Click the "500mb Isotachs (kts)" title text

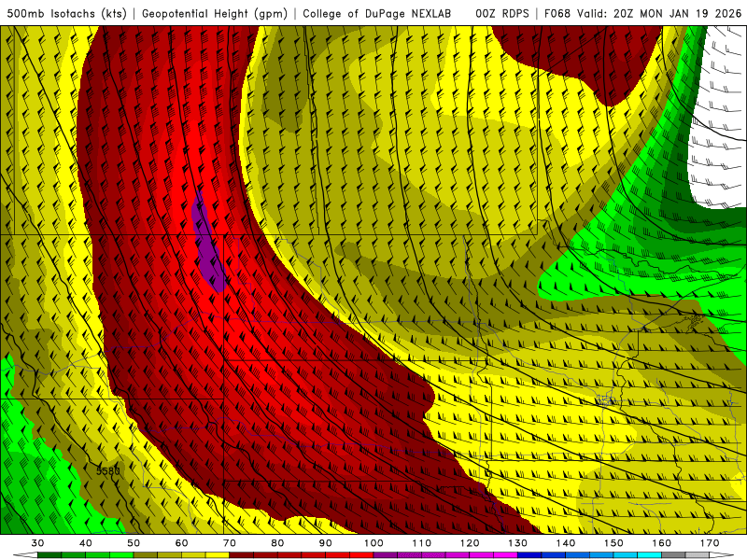pyautogui.click(x=66, y=13)
